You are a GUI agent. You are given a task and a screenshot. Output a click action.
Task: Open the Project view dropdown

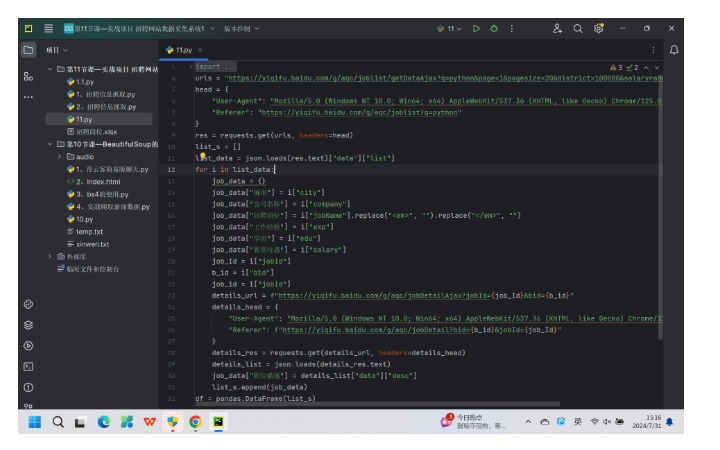(x=57, y=50)
